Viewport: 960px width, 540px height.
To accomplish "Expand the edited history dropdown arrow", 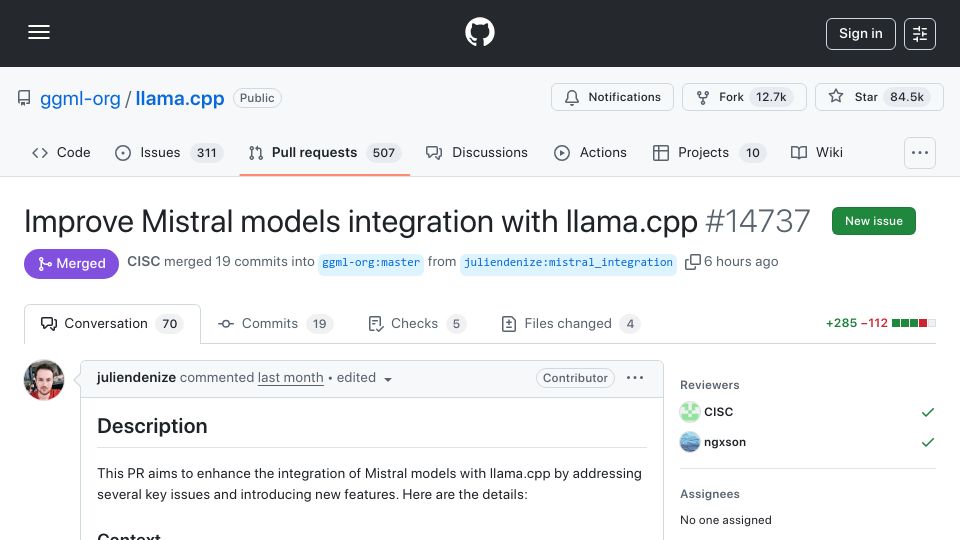I will point(388,380).
